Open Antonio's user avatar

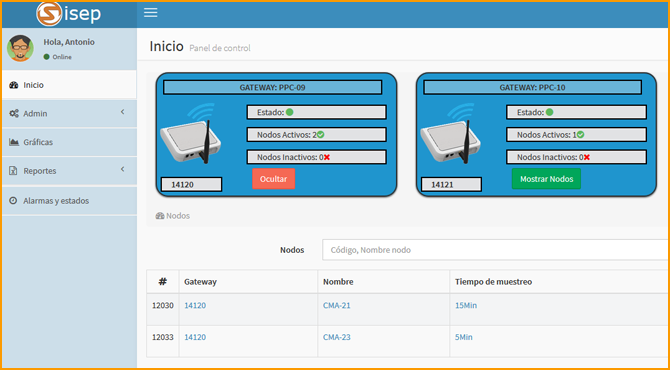tap(20, 48)
